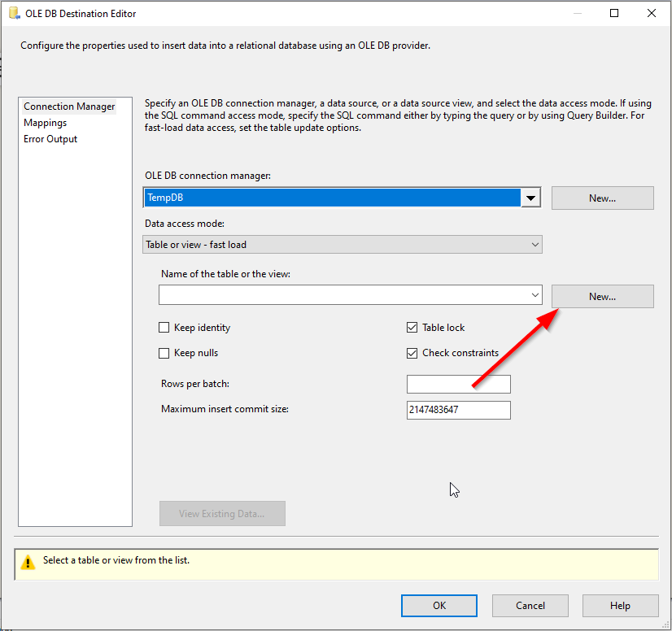Viewport: 672px width, 631px height.
Task: Close the OLE DB Destination Editor dialog
Action: (x=652, y=13)
